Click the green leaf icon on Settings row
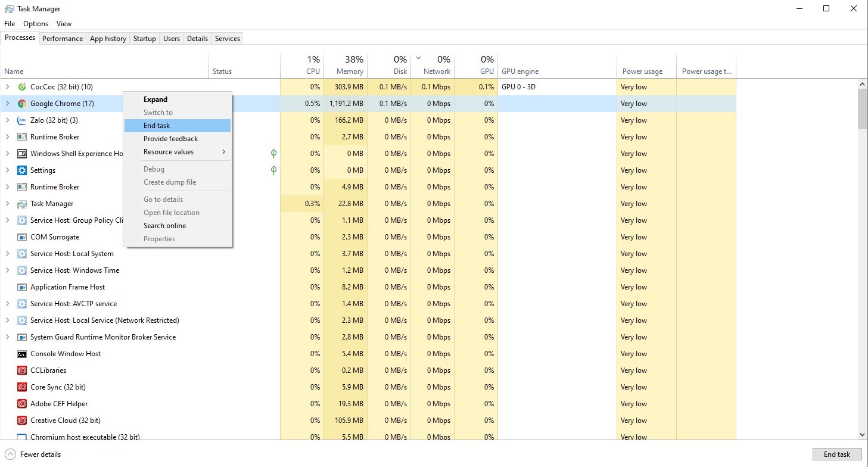This screenshot has height=467, width=868. (x=273, y=170)
